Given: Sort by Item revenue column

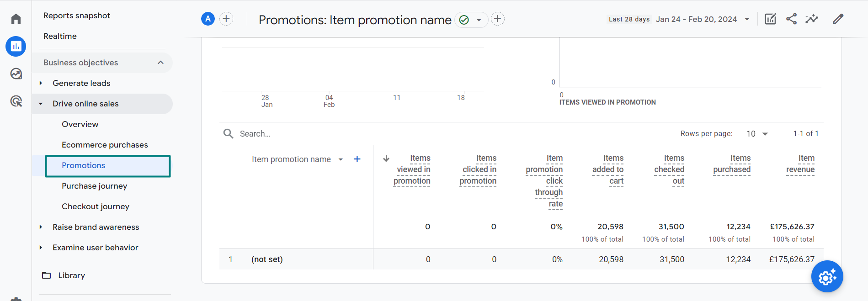Looking at the screenshot, I should tap(800, 164).
